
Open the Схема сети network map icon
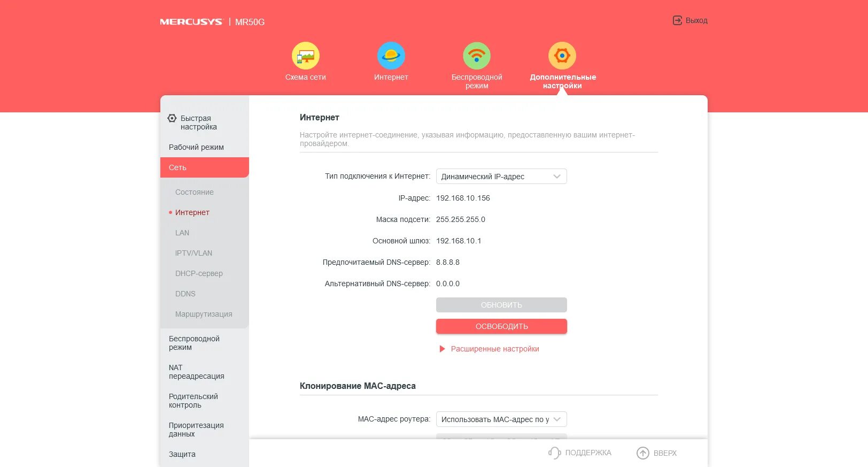coord(306,56)
